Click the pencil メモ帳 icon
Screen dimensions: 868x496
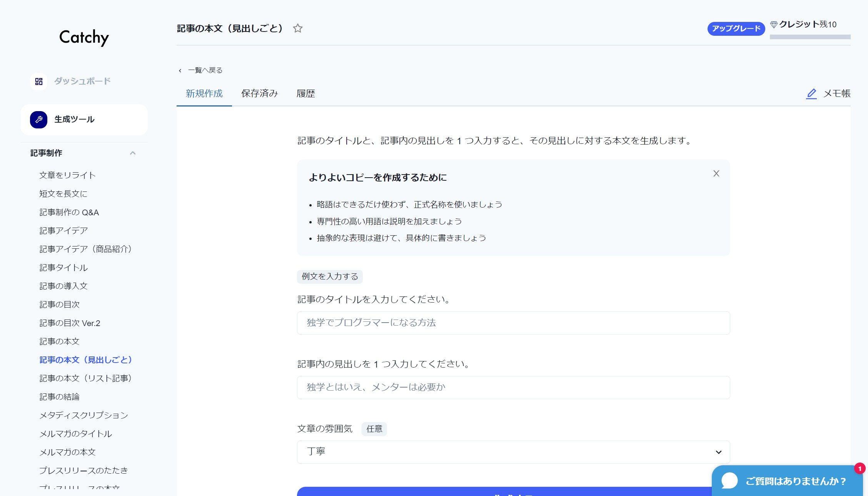(x=811, y=94)
